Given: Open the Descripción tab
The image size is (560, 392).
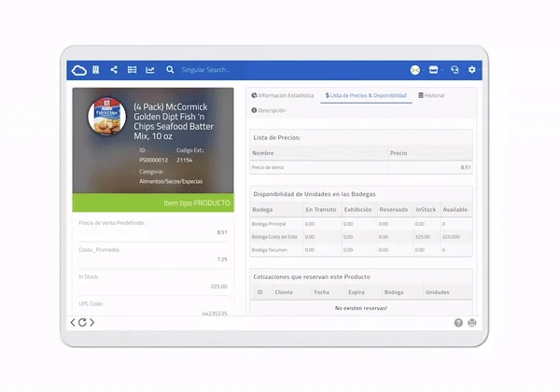Looking at the screenshot, I should pos(268,110).
